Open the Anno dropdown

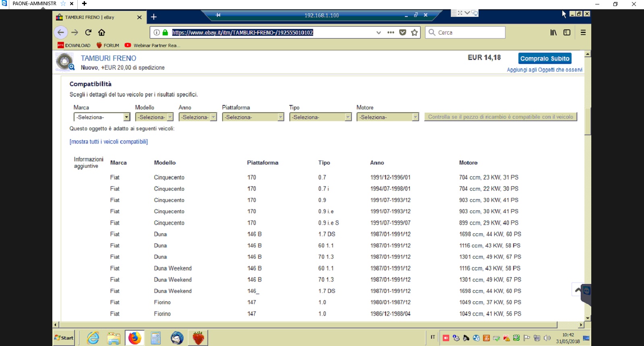tap(198, 117)
